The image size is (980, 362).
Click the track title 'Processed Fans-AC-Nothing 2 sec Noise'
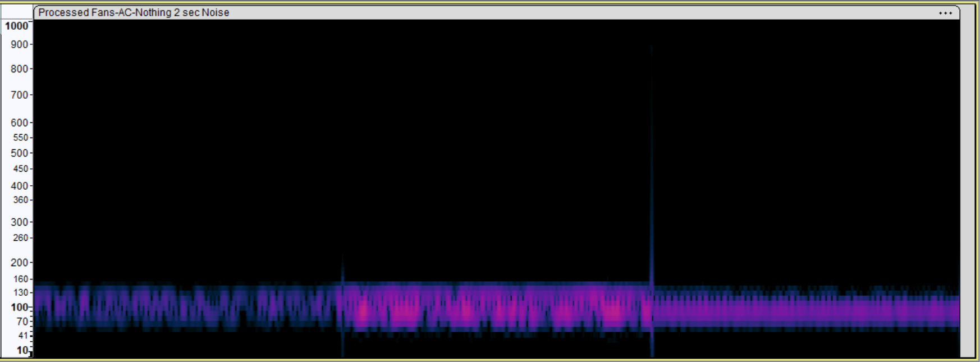[134, 12]
